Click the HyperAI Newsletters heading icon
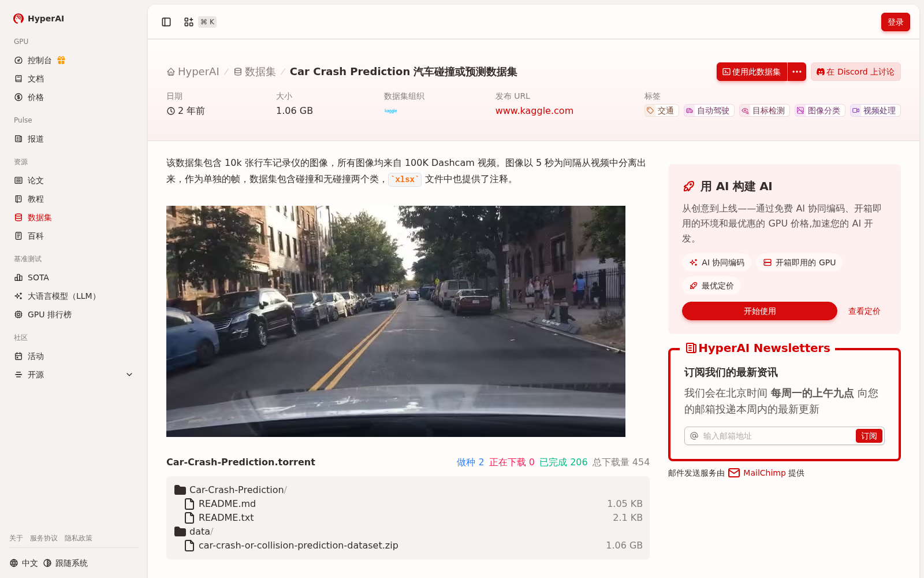 [691, 348]
